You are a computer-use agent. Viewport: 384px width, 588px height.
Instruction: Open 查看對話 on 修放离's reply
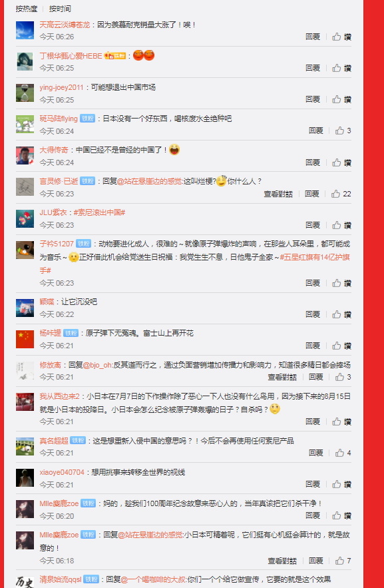click(282, 377)
